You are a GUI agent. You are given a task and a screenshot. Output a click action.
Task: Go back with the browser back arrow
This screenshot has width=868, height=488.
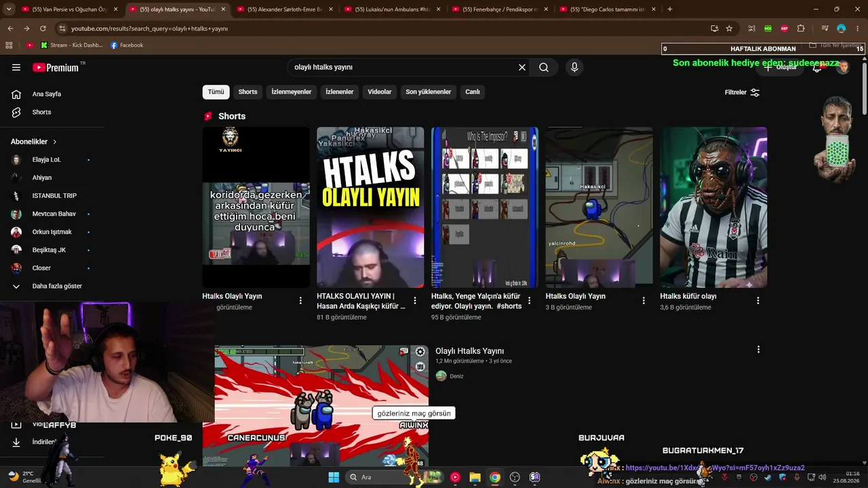[x=10, y=28]
